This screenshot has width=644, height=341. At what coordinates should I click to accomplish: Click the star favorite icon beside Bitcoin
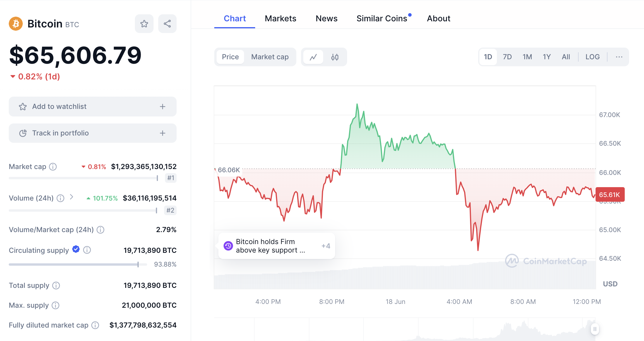[144, 24]
